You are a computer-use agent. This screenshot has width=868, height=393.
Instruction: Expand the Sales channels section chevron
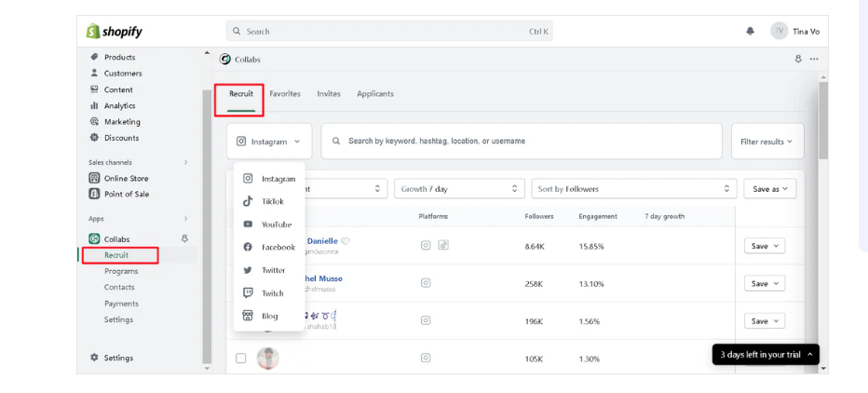click(186, 162)
